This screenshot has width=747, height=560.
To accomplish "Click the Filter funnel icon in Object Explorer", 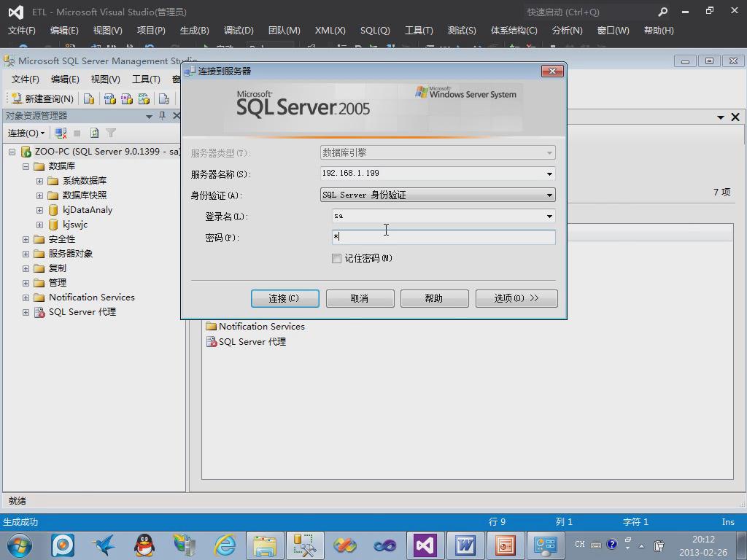I will 111,133.
